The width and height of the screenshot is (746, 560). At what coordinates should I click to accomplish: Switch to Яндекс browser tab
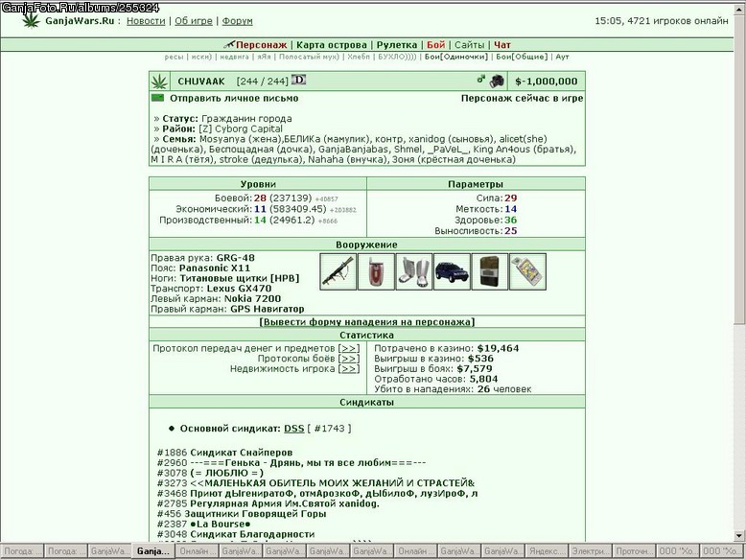coord(547,551)
